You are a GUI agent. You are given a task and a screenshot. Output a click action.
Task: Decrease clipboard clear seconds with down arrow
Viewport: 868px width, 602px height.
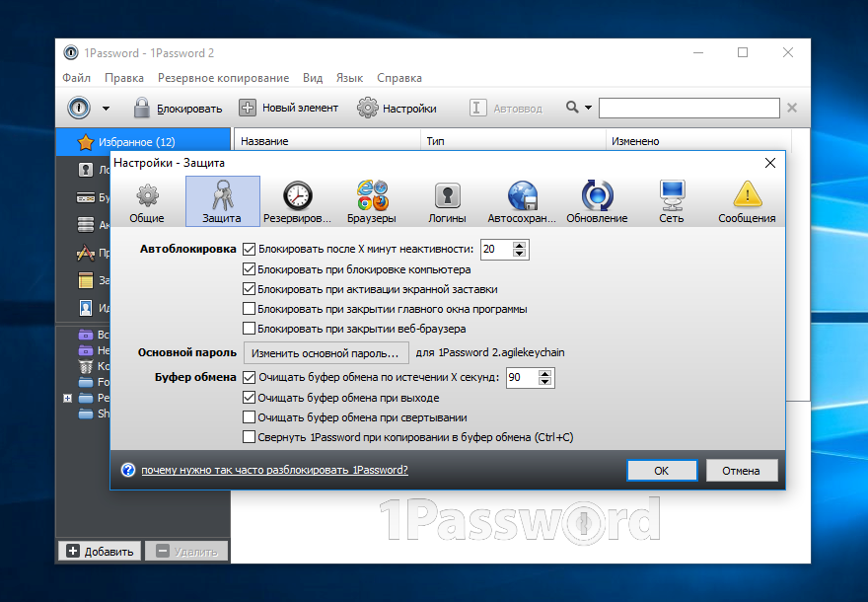click(544, 382)
